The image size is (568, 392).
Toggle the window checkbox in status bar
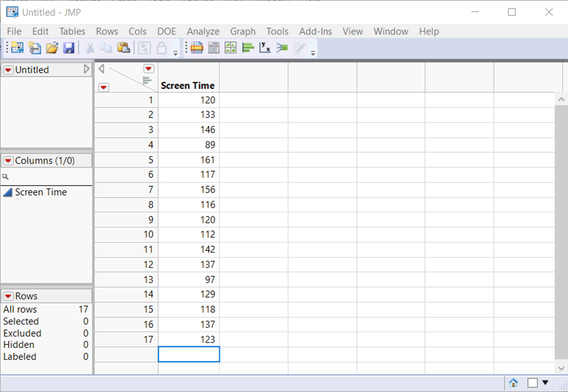(532, 383)
